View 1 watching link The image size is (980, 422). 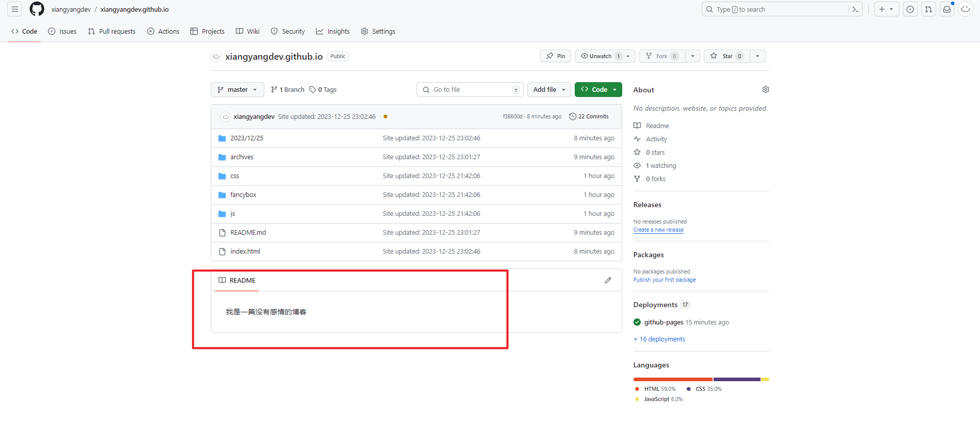(655, 165)
